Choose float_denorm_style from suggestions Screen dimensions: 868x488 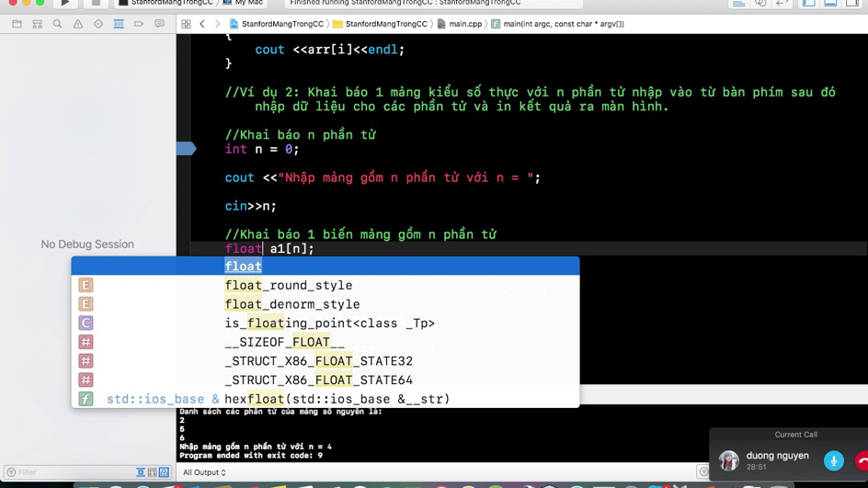pyautogui.click(x=325, y=304)
